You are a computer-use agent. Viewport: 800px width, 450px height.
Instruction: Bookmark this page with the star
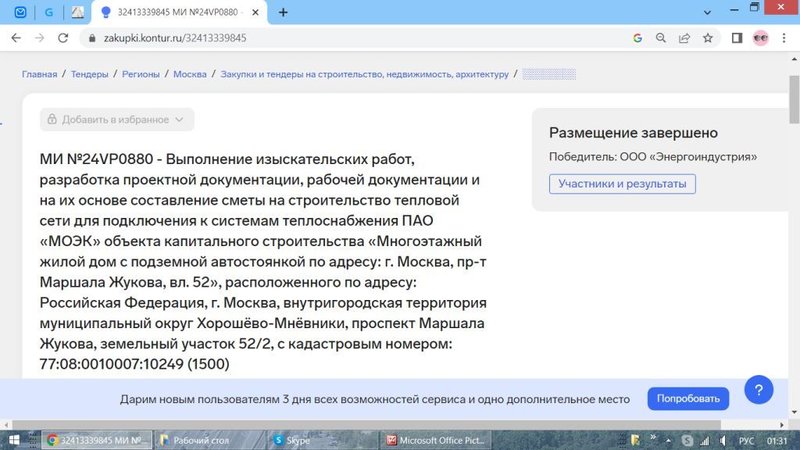(x=708, y=38)
